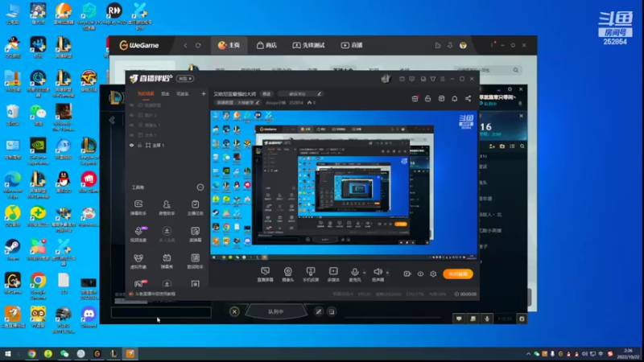Add a 直播屏幕 screen capture source

pyautogui.click(x=265, y=274)
